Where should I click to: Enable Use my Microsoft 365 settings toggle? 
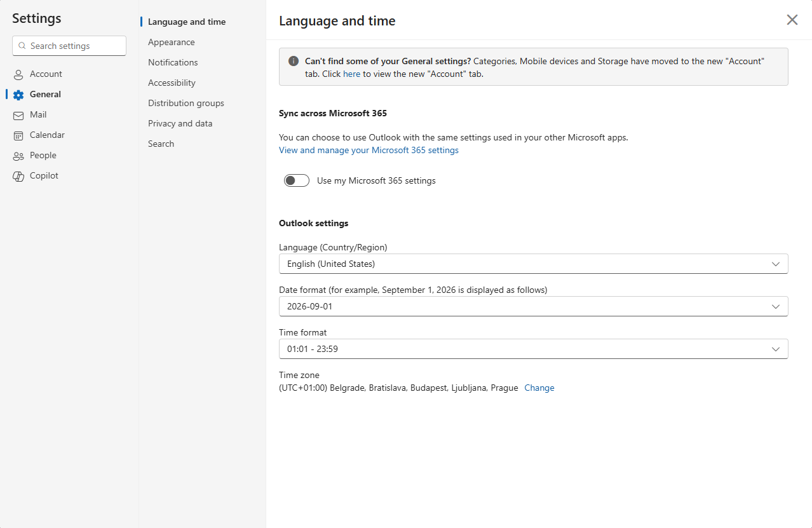(297, 180)
